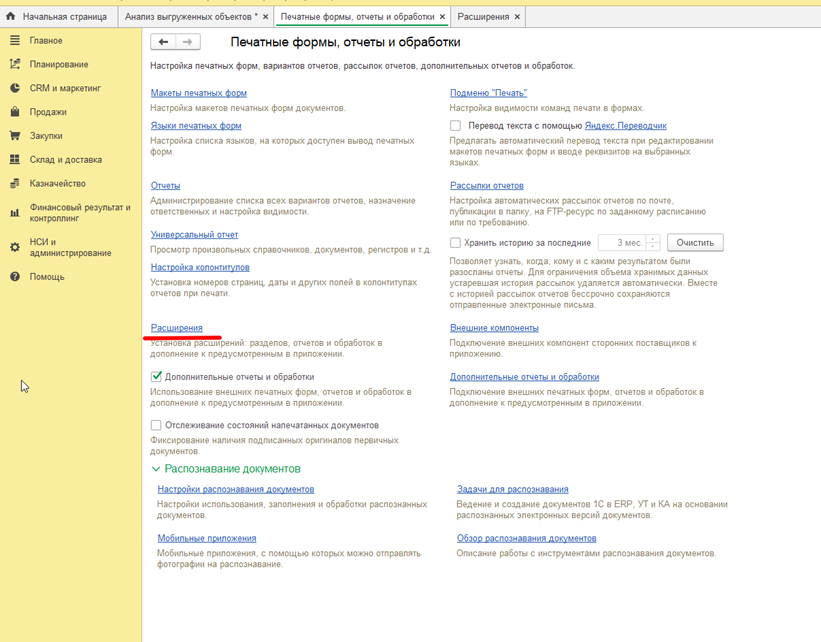821x642 pixels.
Task: Click the history period field showing 3 мес.
Action: pos(623,242)
